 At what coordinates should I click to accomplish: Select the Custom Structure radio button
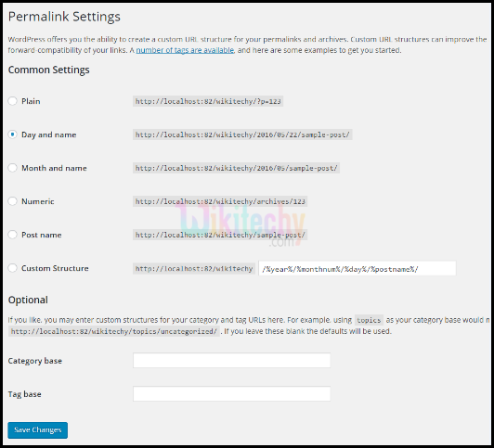point(12,268)
